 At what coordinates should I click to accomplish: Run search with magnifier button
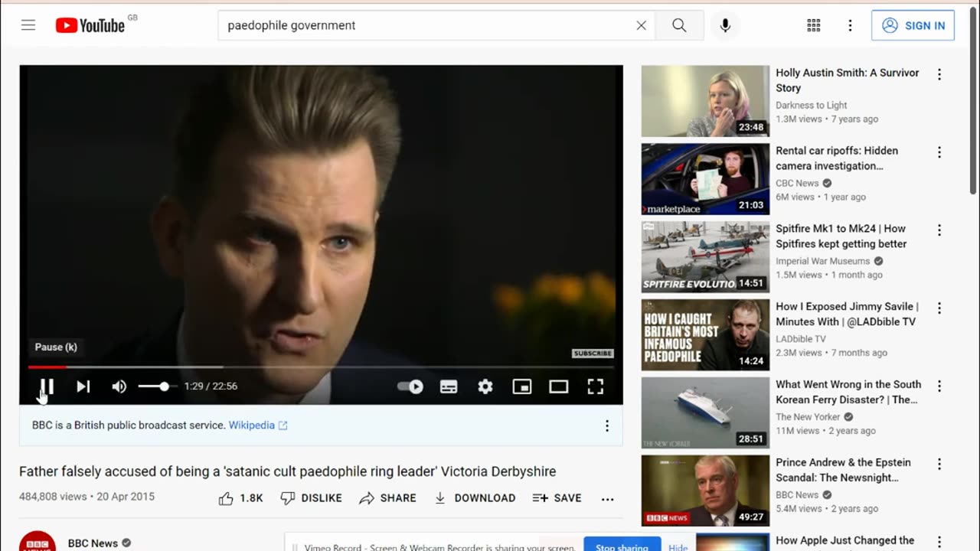(679, 25)
